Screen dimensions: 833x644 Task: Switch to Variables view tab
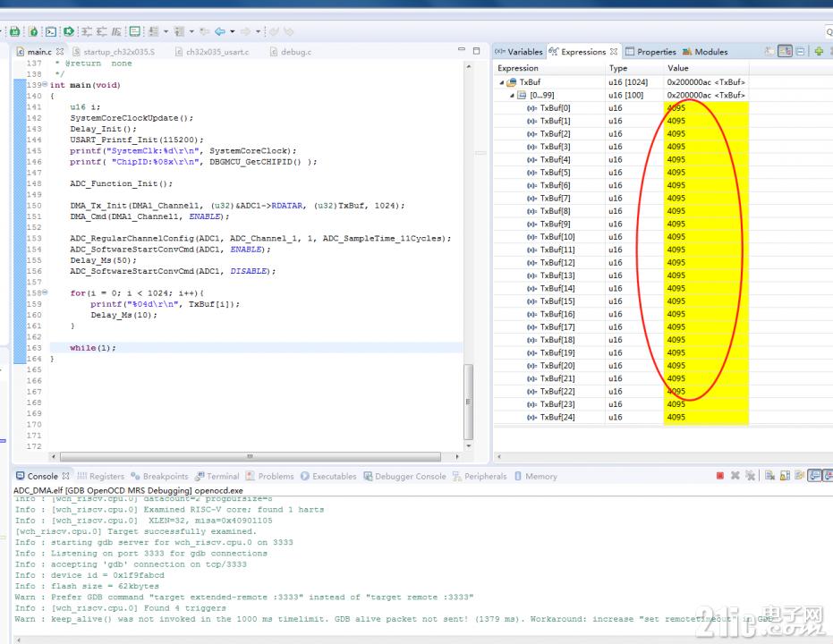pos(519,52)
